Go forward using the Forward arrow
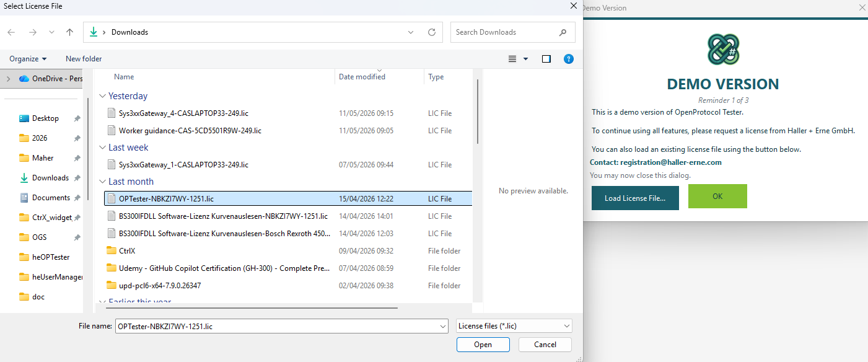This screenshot has width=868, height=362. click(33, 32)
